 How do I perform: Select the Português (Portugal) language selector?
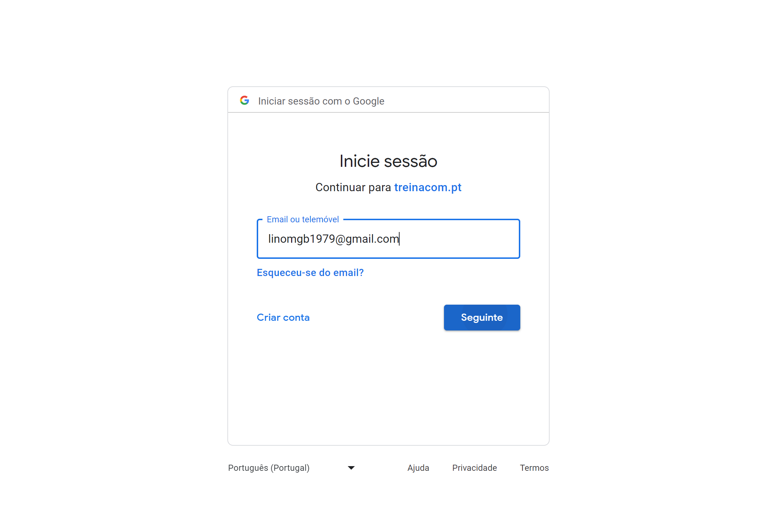point(292,468)
